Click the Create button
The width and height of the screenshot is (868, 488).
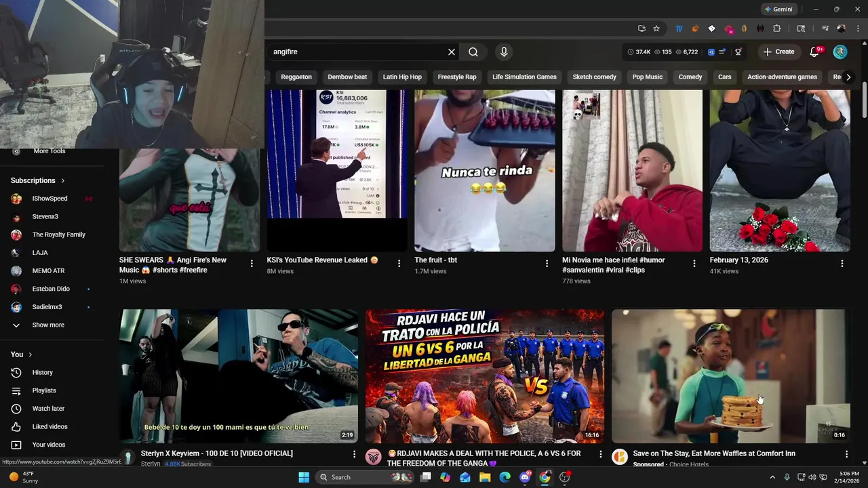[778, 52]
